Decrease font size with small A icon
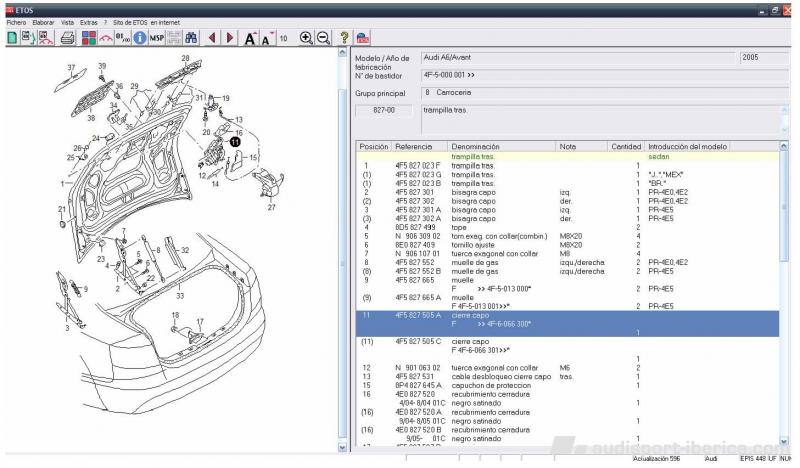 (x=267, y=38)
